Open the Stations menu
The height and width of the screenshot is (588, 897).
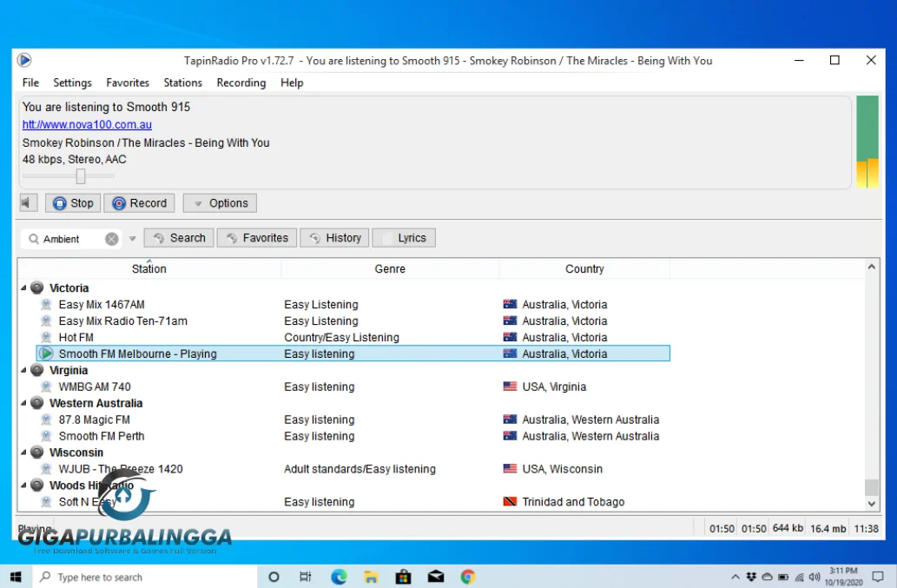click(182, 83)
